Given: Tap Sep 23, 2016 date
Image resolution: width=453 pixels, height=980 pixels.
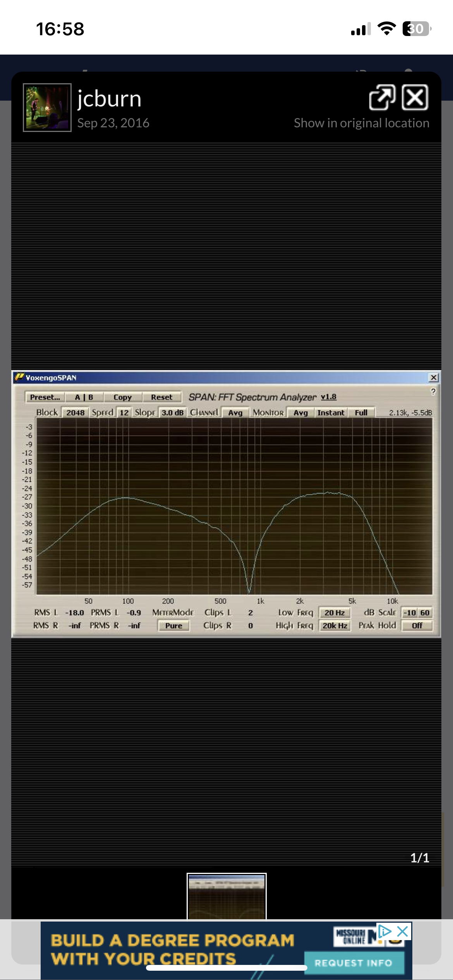Looking at the screenshot, I should [113, 123].
